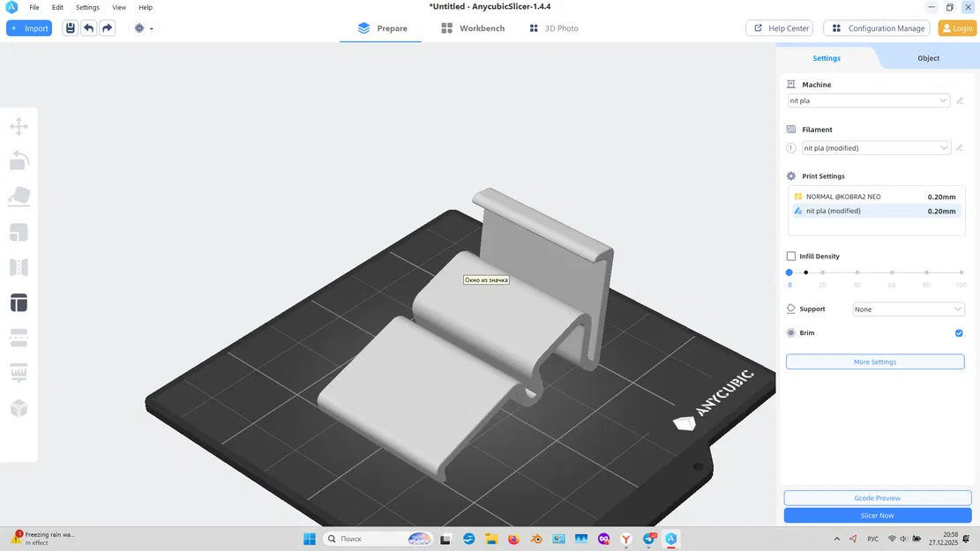Click the Slicer Now button

pos(878,516)
